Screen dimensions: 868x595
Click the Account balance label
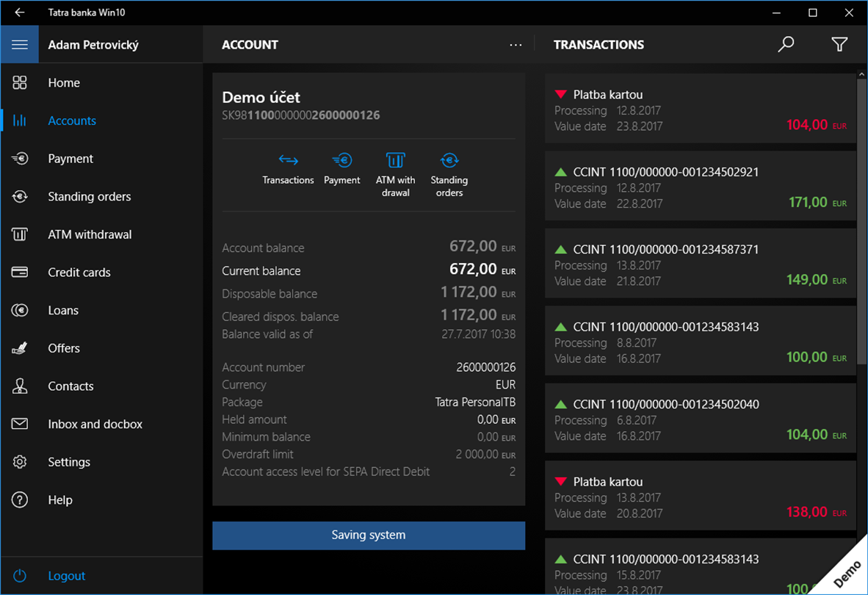263,248
